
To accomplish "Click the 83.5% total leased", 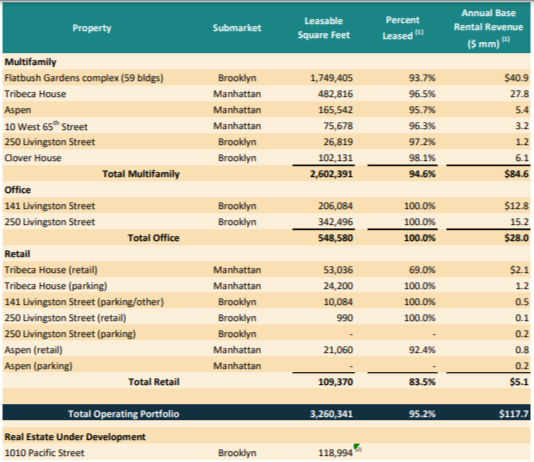I will coord(422,382).
